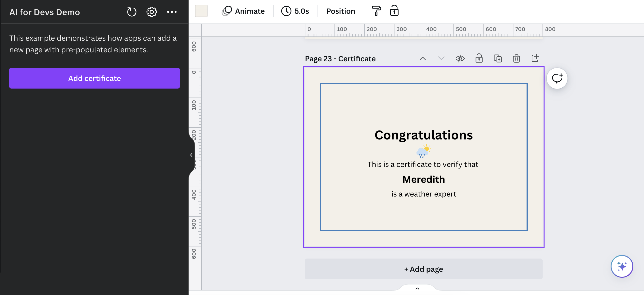Open app settings gear icon
The image size is (644, 295).
pos(151,12)
